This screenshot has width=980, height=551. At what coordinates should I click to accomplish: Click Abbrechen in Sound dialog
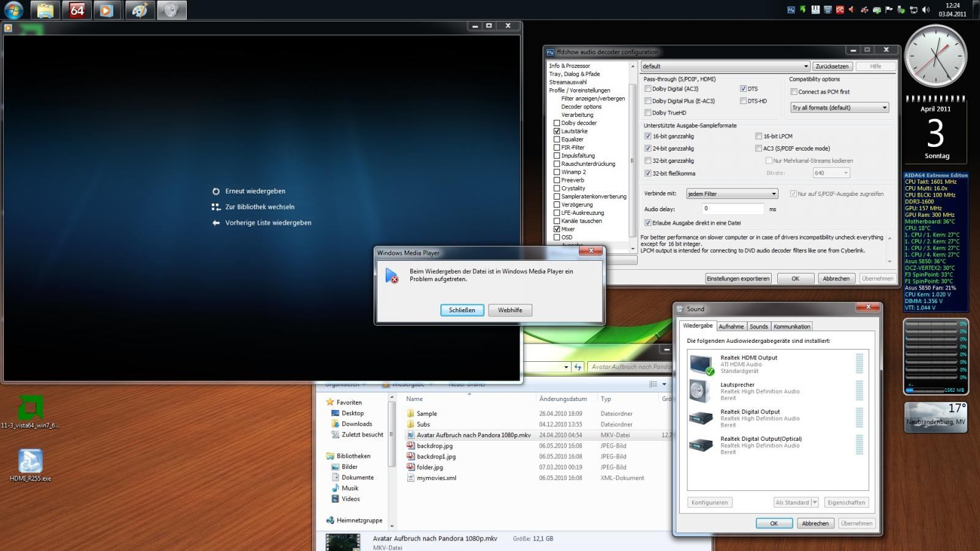click(815, 523)
